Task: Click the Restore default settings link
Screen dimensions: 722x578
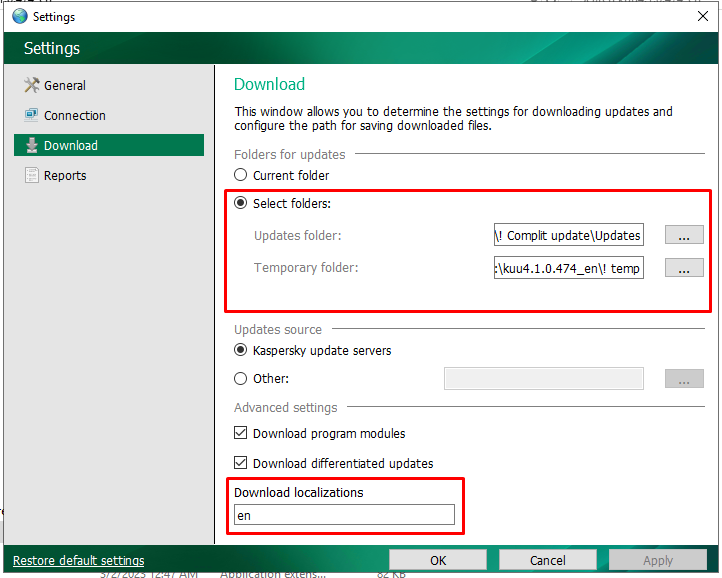Action: (x=79, y=560)
